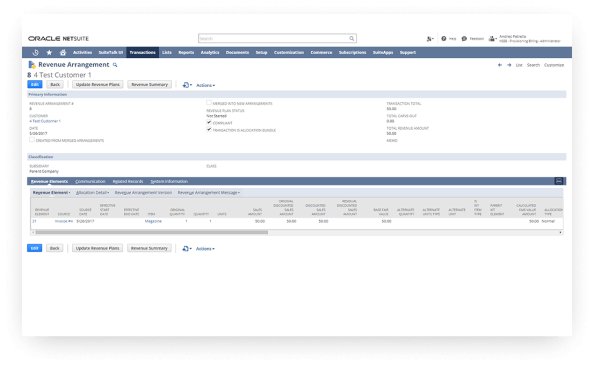The height and width of the screenshot is (367, 594).
Task: Go to next record arrow
Action: coord(509,65)
